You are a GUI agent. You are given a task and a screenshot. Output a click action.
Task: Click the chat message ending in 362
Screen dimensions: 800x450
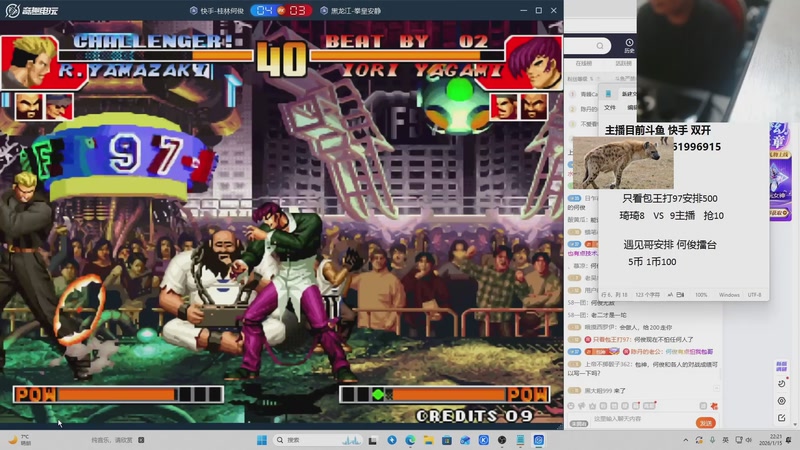[x=643, y=368]
